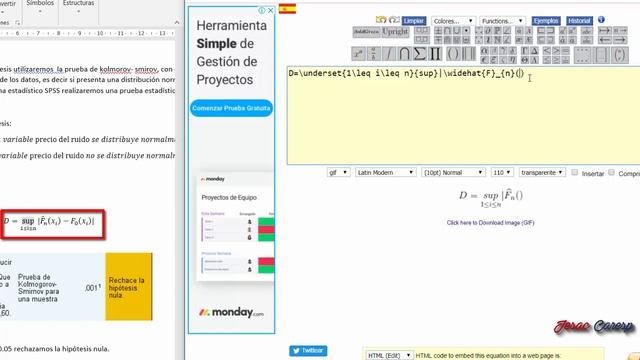Click 'Rechaza la hipótesis nula' yellow cell
640x360 pixels.
pos(129,287)
